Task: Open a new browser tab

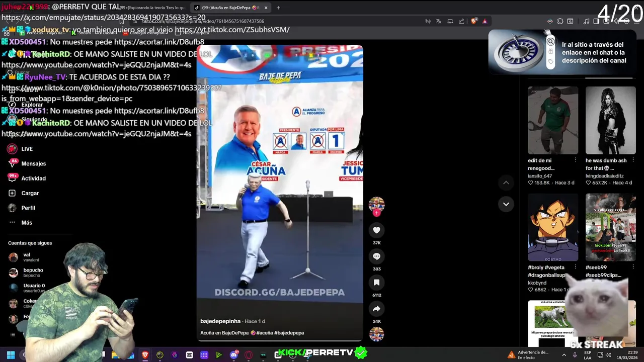Action: [278, 8]
